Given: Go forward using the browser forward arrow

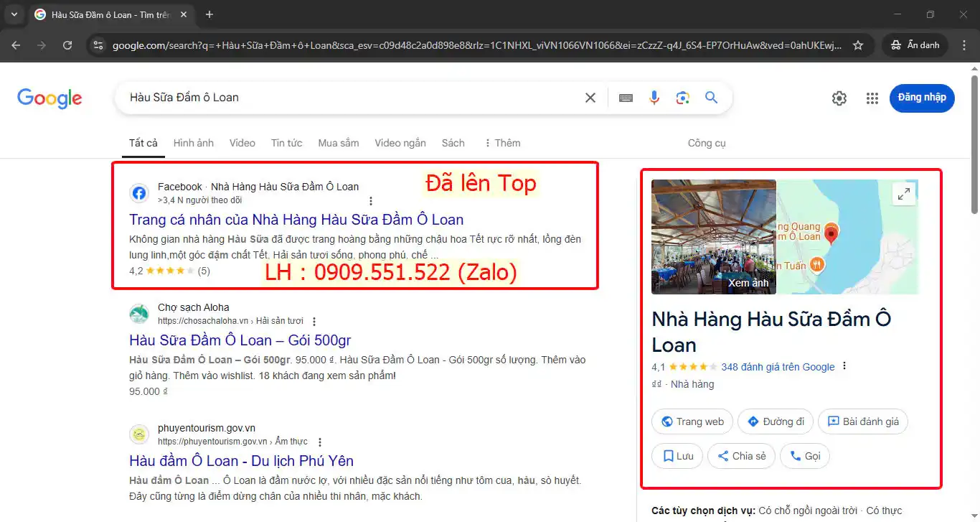Looking at the screenshot, I should [42, 45].
